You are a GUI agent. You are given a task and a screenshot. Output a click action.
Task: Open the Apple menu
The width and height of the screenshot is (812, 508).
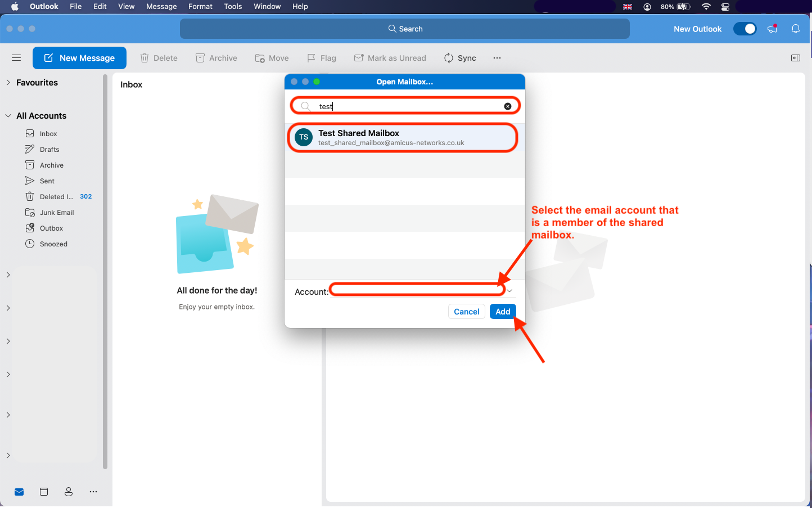(x=15, y=7)
